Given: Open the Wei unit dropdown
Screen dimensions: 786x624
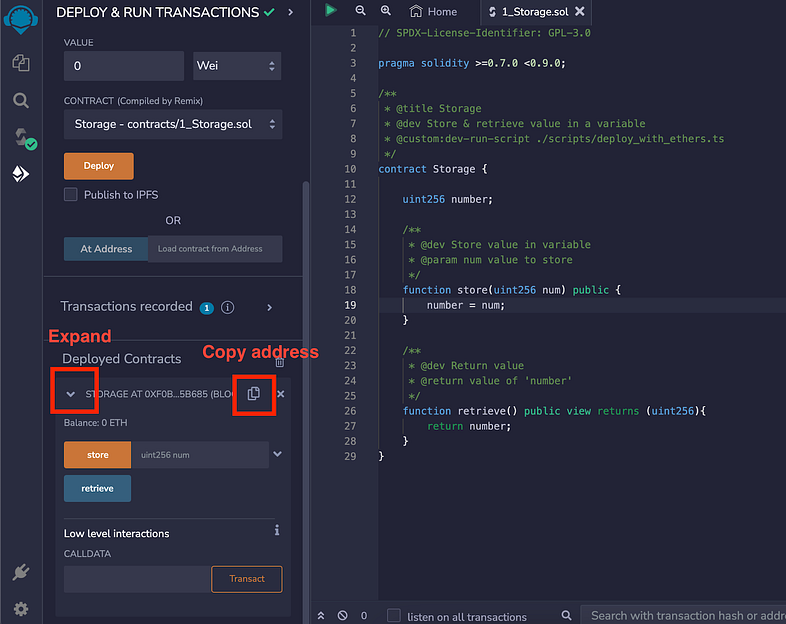Looking at the screenshot, I should pos(237,66).
